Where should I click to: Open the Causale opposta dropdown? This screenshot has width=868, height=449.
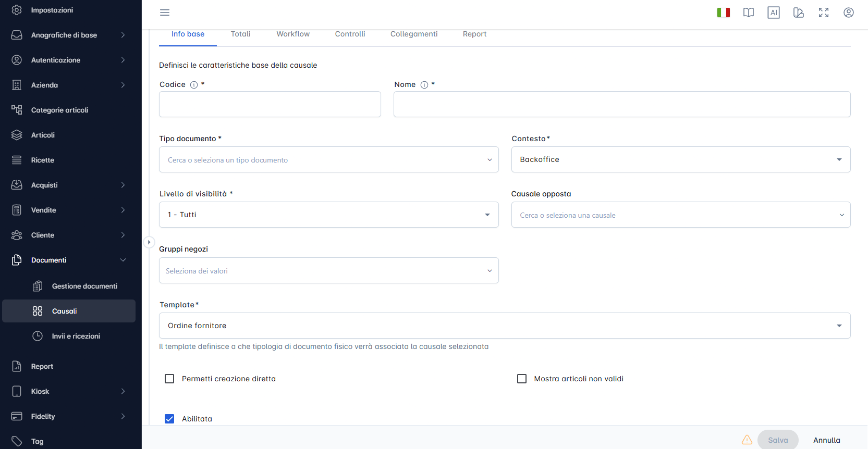pos(681,215)
